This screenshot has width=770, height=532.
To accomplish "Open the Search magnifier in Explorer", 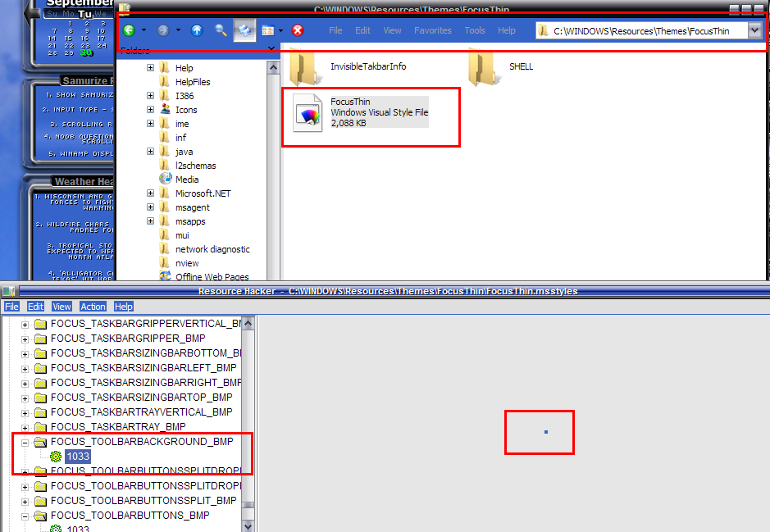I will click(x=221, y=30).
